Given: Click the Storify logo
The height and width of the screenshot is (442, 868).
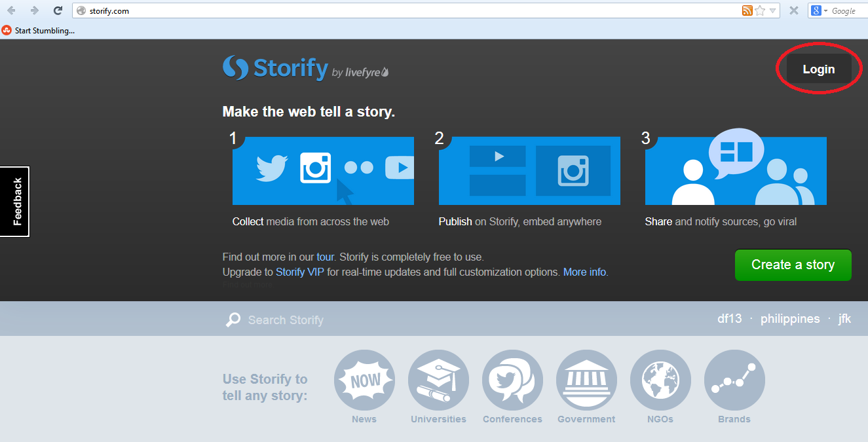Looking at the screenshot, I should [x=275, y=68].
